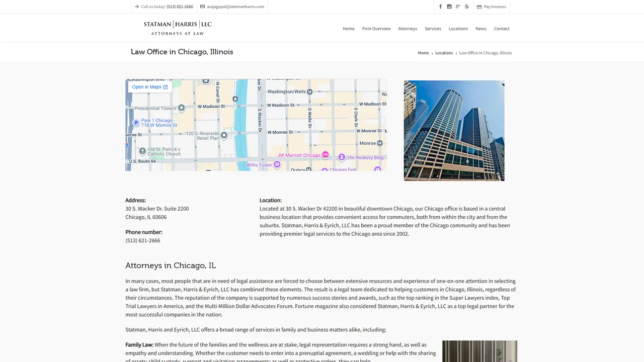Click the Chicago skyscraper photo

[x=454, y=131]
